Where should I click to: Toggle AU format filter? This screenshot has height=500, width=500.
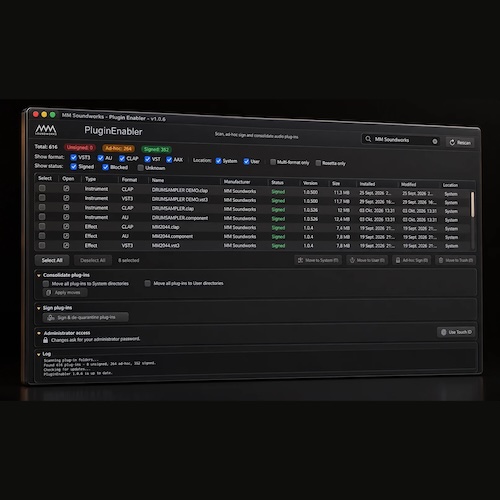coord(101,158)
